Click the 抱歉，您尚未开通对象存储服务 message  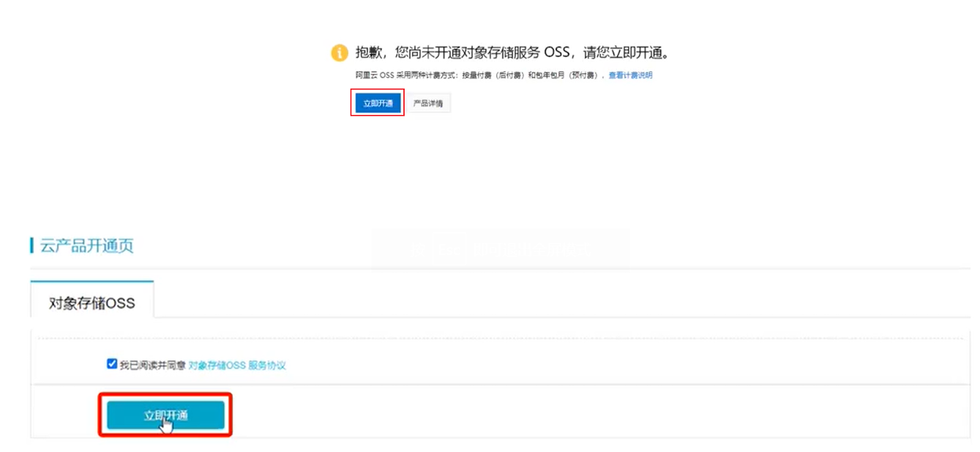(512, 53)
